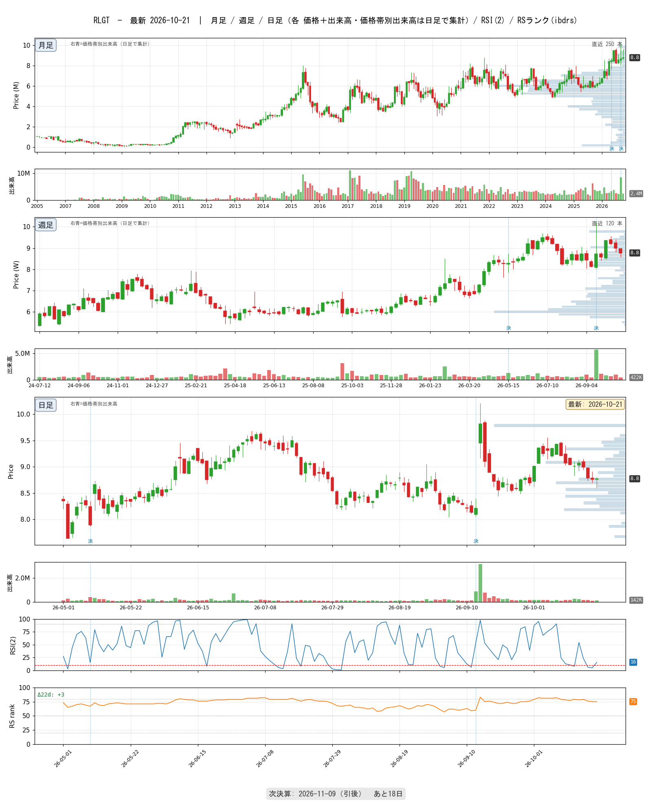Click the 422K weekly volume tag

click(636, 377)
